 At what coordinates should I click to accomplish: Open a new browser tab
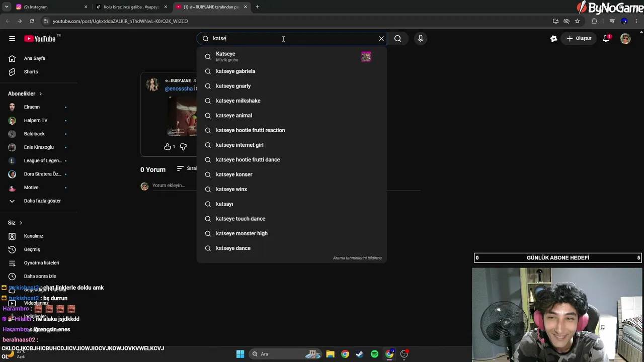coord(258,7)
